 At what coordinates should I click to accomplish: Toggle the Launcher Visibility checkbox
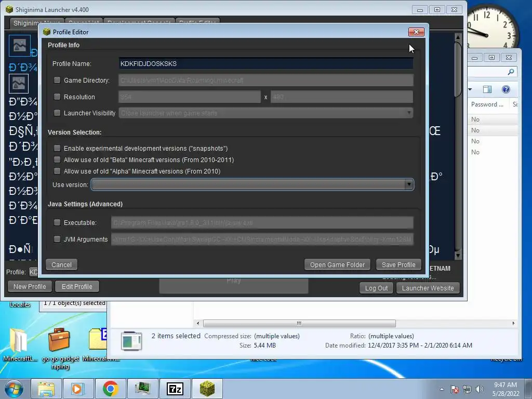(57, 113)
